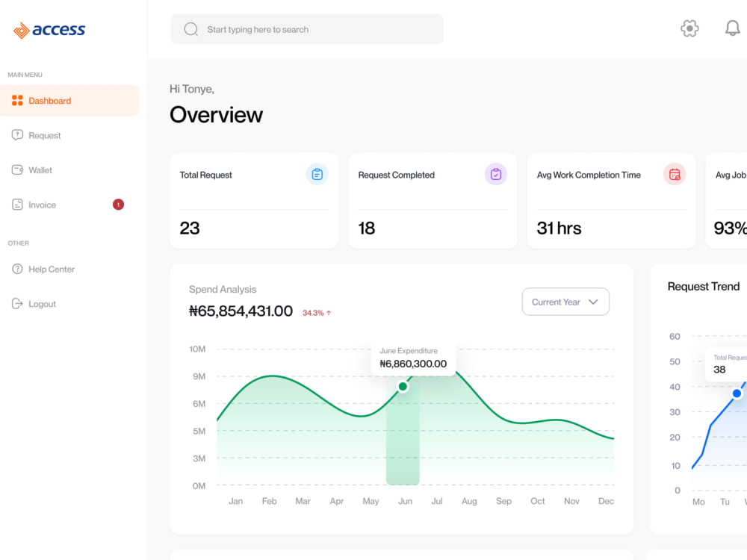
Task: Click the Overview heading
Action: coord(217,115)
